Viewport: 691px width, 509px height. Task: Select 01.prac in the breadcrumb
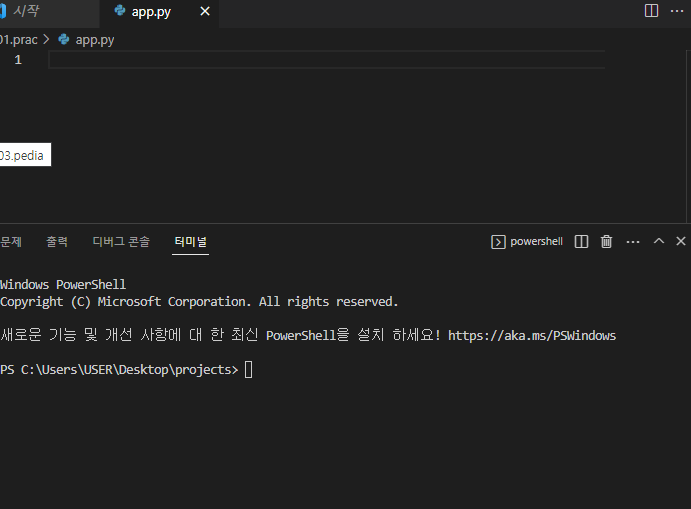(19, 40)
